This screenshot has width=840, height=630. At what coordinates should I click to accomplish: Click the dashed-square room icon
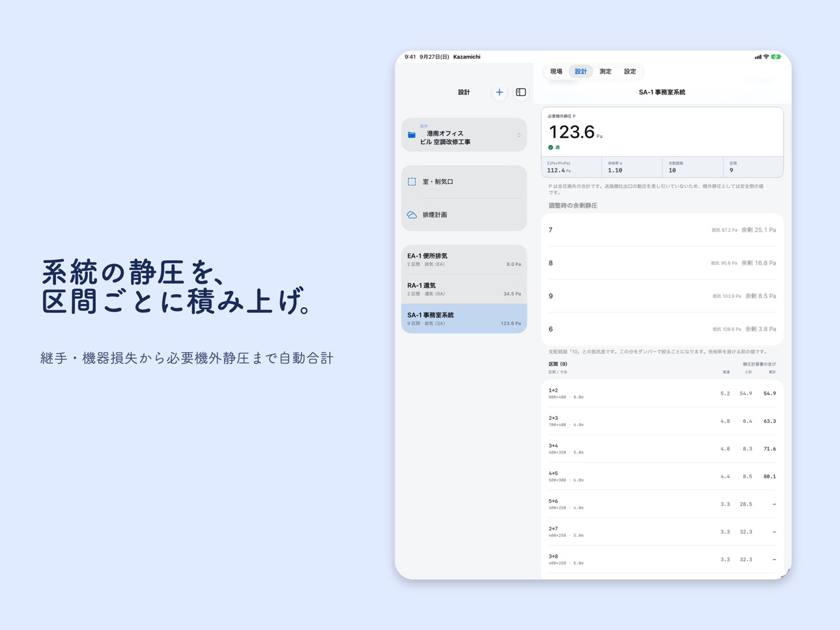click(412, 182)
